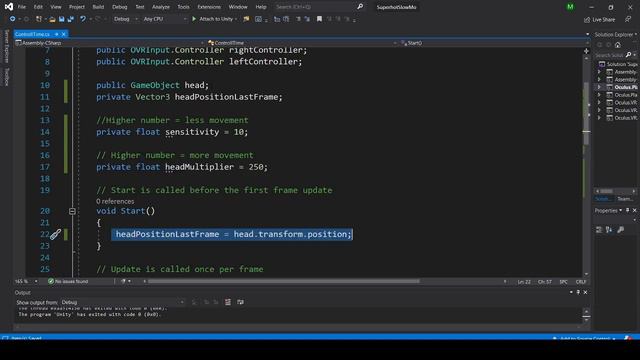Click the Save All icon
The height and width of the screenshot is (360, 640).
(x=71, y=19)
